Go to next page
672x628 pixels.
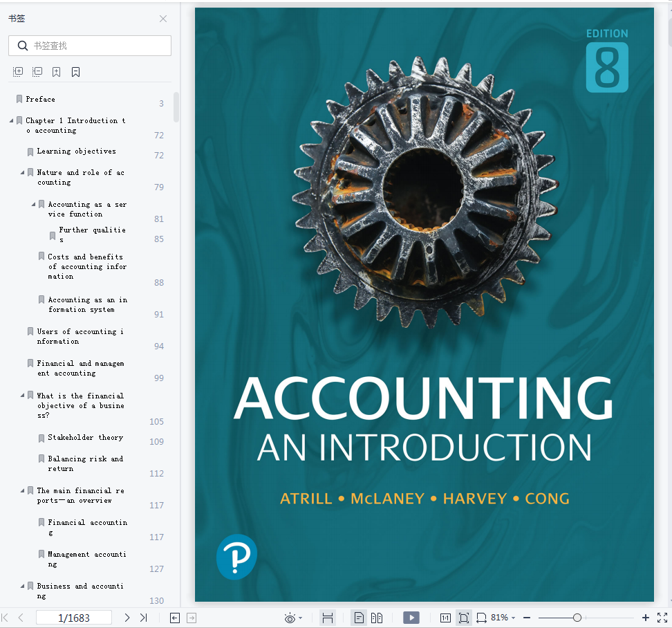127,618
